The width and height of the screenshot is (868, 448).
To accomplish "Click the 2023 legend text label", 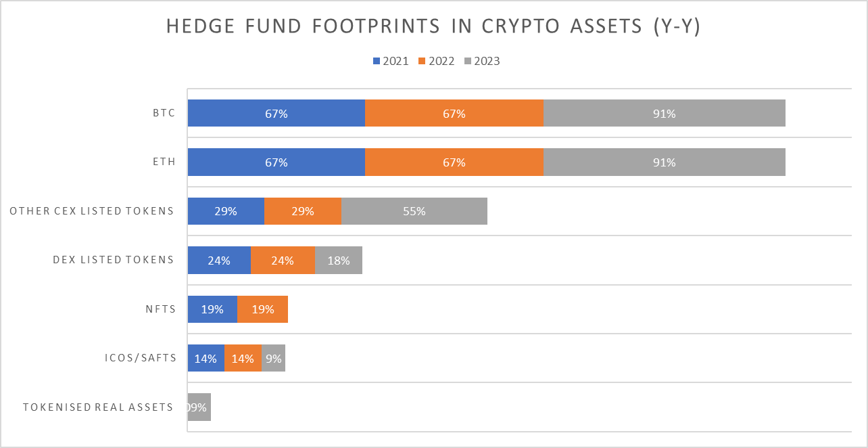I will [x=487, y=62].
